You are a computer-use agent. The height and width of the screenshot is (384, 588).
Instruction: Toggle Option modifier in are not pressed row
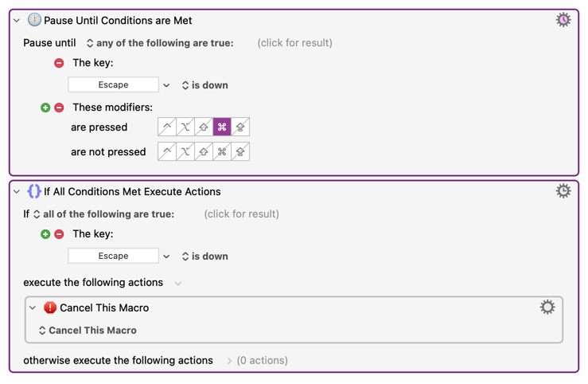click(x=185, y=151)
